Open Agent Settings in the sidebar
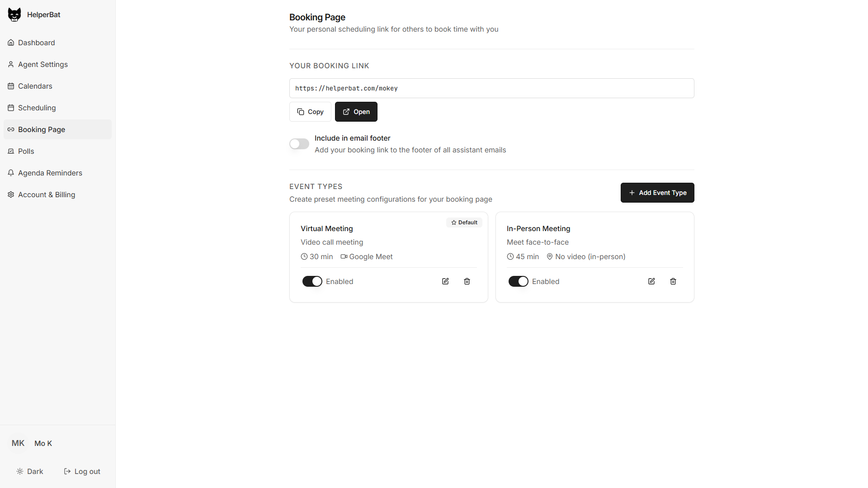 coord(43,64)
